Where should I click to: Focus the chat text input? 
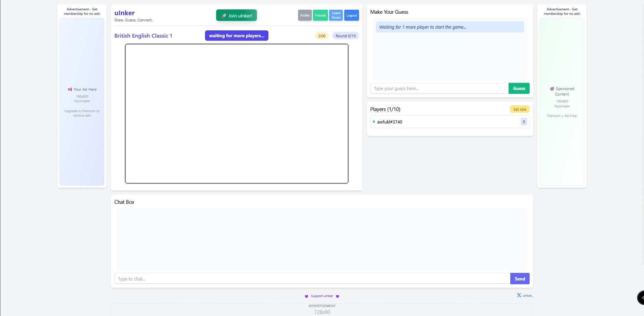(x=312, y=278)
